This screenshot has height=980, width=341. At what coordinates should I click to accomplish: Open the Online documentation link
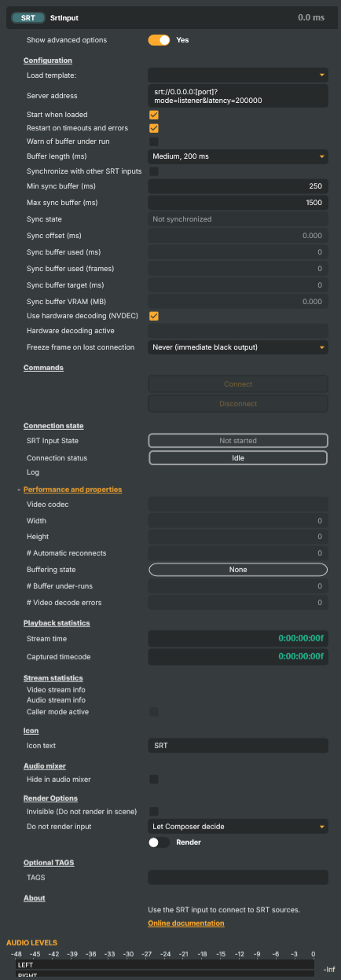click(185, 923)
